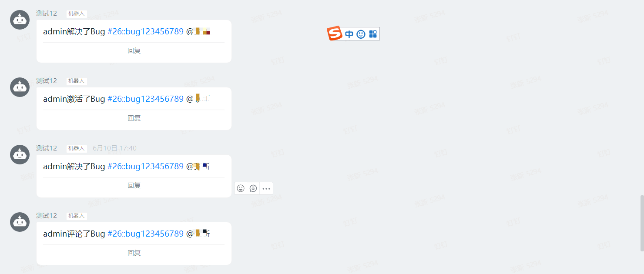Click the Sogou input method S logo
Image resolution: width=644 pixels, height=274 pixels.
click(335, 33)
